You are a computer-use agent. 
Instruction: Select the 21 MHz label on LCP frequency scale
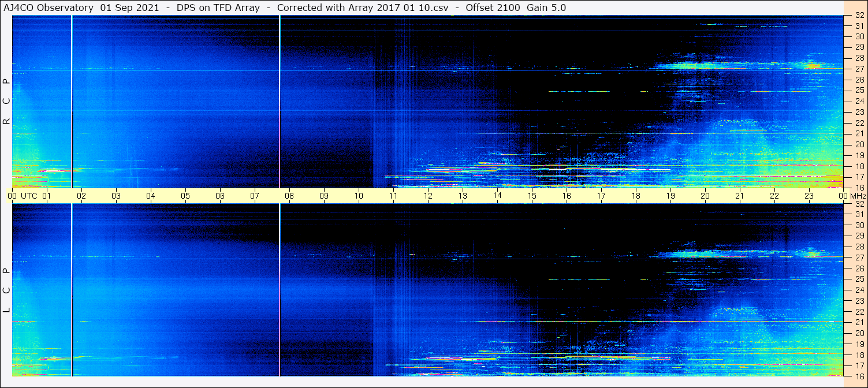[x=859, y=322]
